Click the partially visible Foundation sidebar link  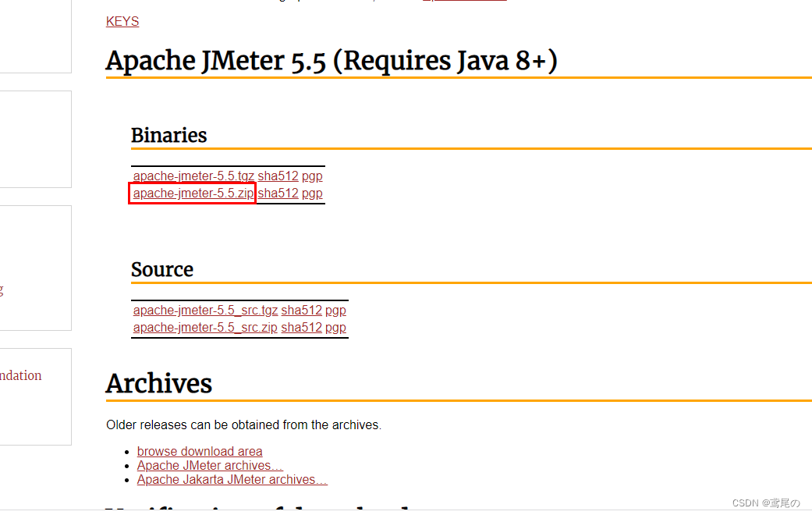tap(21, 375)
